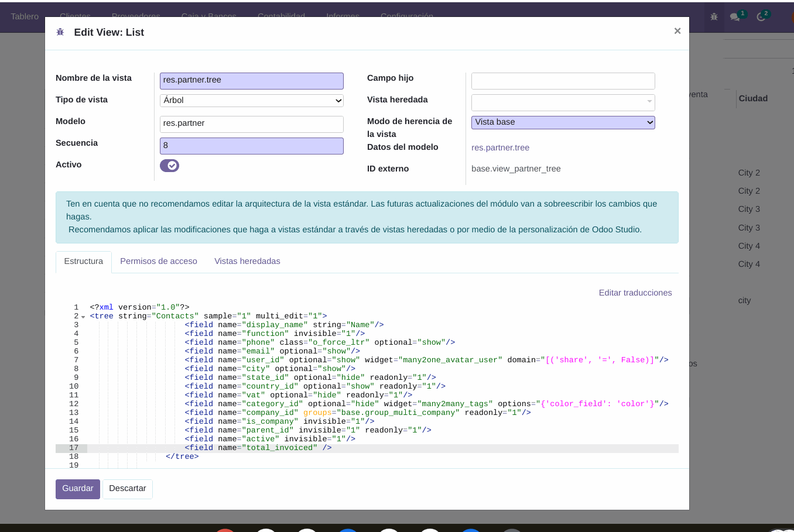Screen dimensions: 794x532
Task: Click the Guardar button
Action: [x=78, y=489]
